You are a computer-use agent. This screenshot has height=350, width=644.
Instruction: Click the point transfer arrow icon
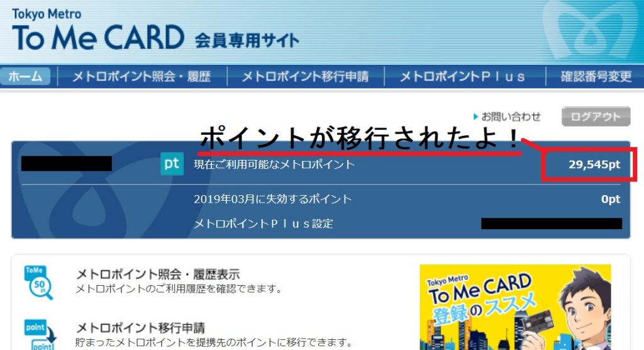tap(40, 334)
